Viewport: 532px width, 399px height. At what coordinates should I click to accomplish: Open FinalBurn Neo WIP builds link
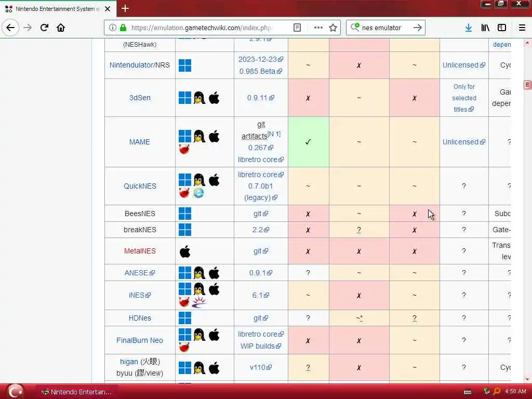pyautogui.click(x=261, y=346)
